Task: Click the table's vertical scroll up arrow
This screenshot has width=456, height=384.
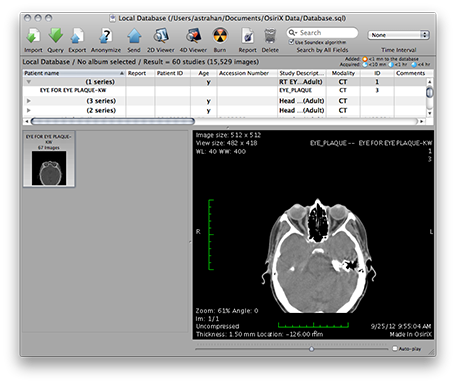Action: pos(430,82)
